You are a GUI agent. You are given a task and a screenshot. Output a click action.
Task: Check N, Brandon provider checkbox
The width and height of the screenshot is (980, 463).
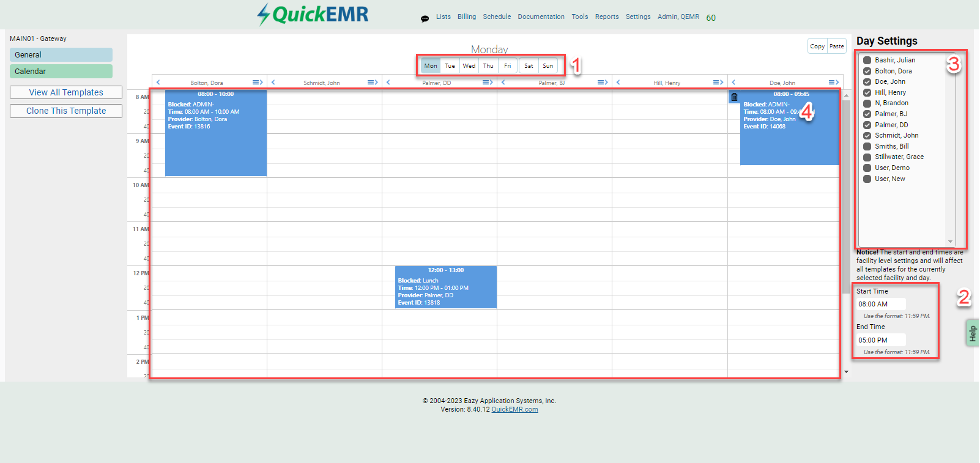(x=867, y=103)
